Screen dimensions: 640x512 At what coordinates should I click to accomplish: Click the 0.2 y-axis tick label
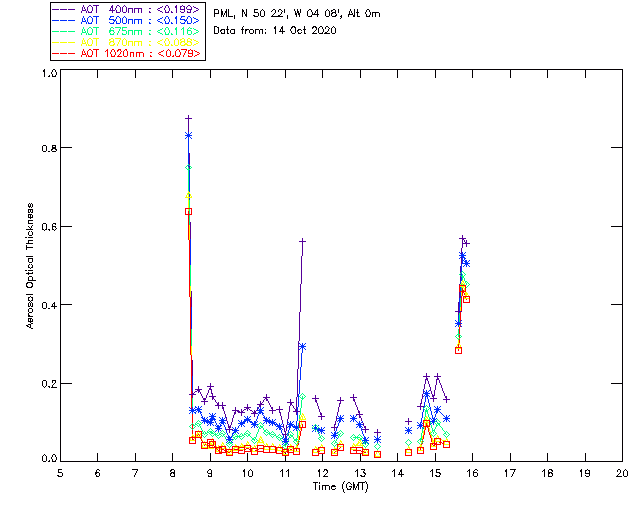49,384
